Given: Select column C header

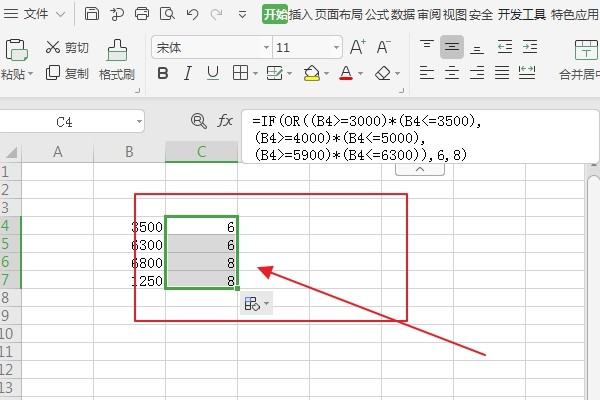Looking at the screenshot, I should click(201, 152).
